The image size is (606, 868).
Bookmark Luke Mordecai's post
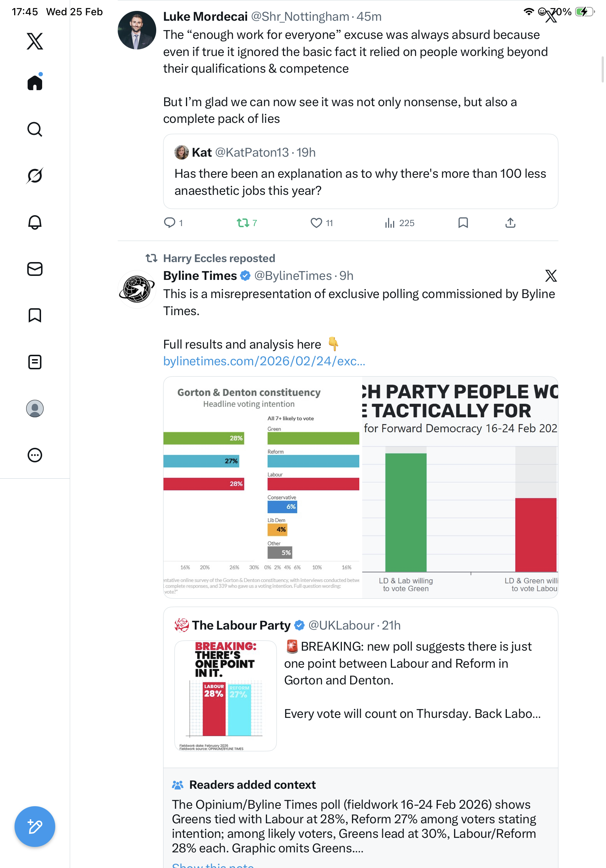[x=463, y=223]
